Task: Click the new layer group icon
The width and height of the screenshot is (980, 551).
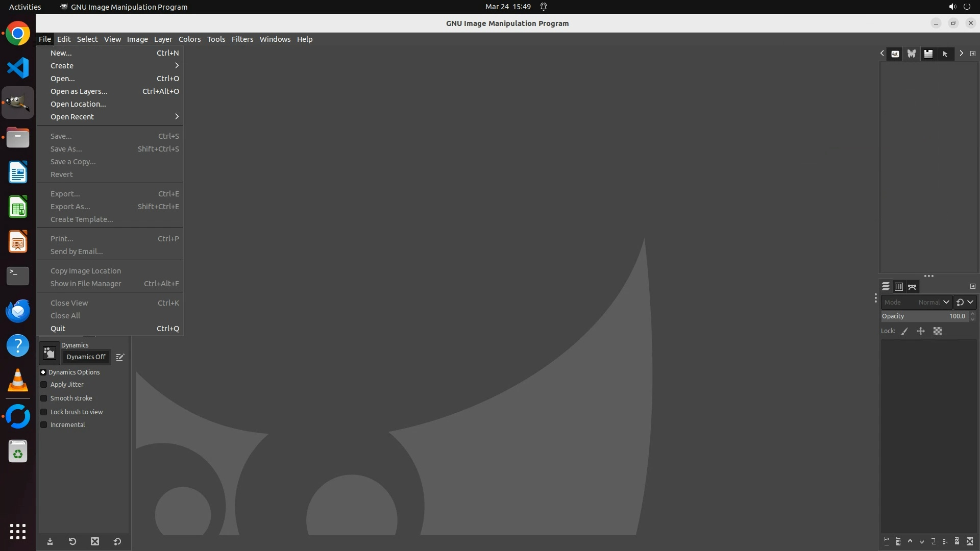Action: [x=898, y=541]
